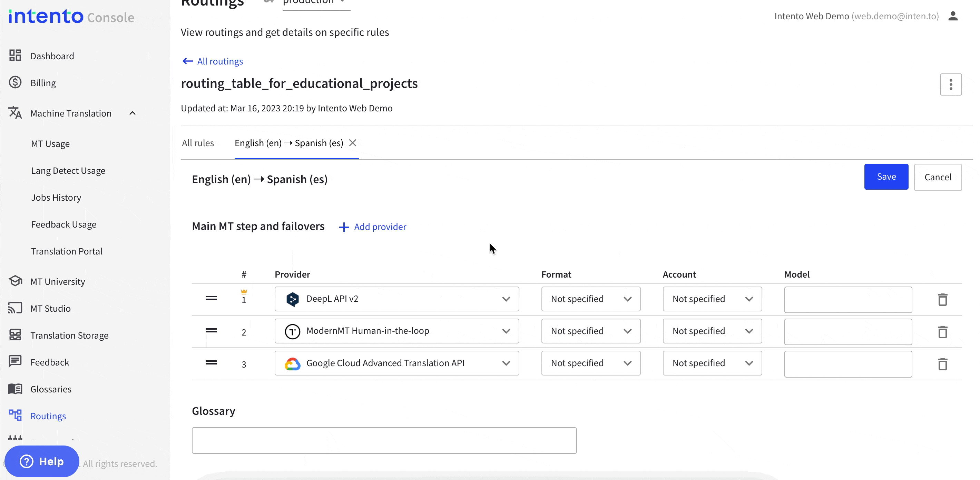Open the Google Cloud Advanced Translation dropdown
This screenshot has width=980, height=480.
[397, 363]
